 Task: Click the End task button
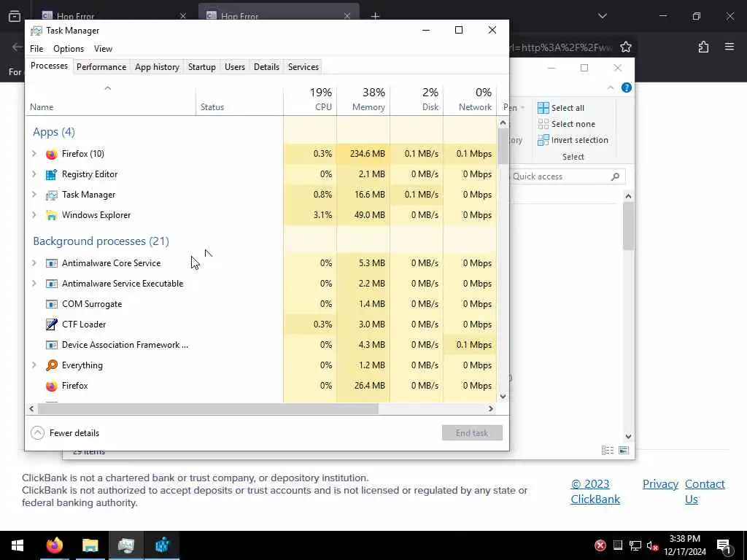tap(472, 433)
